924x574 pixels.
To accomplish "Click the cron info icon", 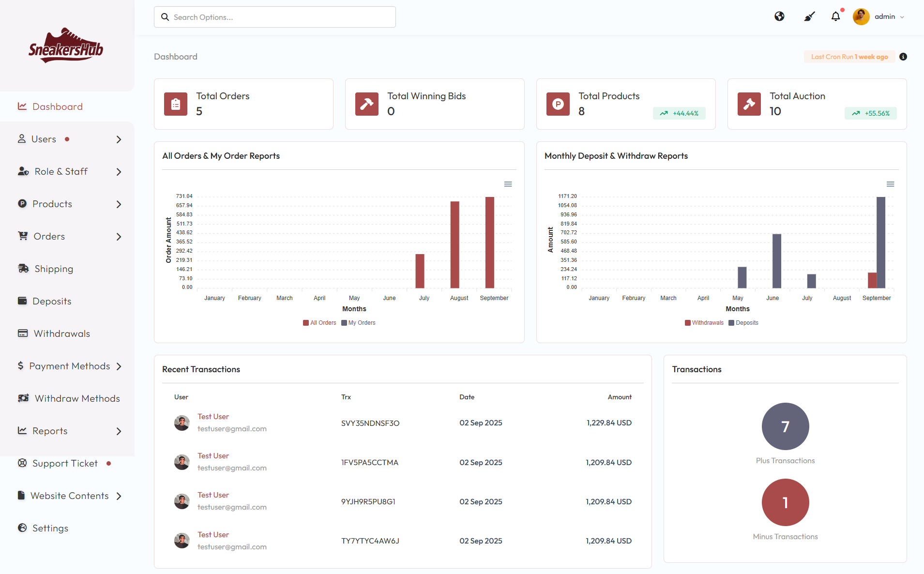I will (903, 57).
